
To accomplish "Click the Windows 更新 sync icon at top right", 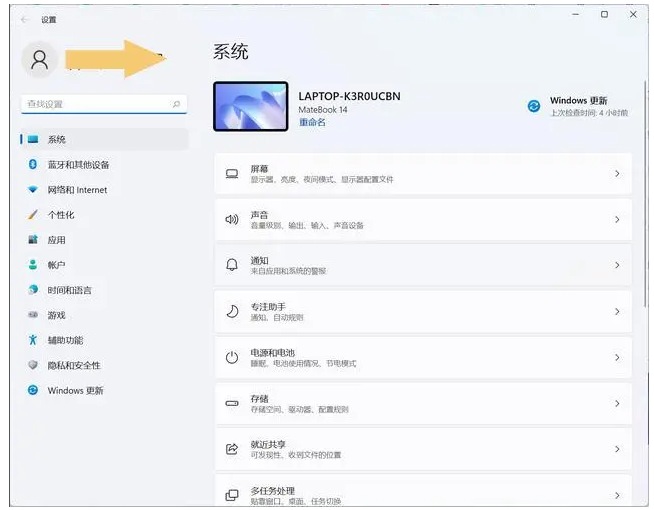I will pyautogui.click(x=534, y=106).
